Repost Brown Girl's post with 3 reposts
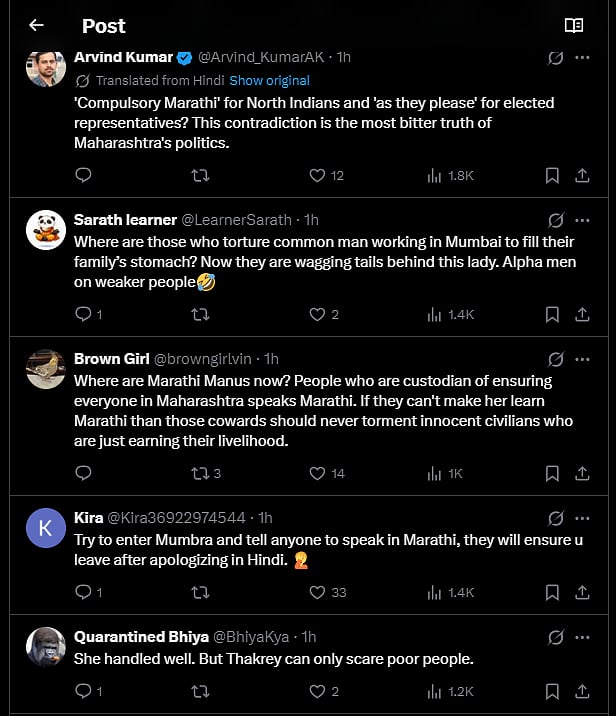This screenshot has width=616, height=716. 204,473
